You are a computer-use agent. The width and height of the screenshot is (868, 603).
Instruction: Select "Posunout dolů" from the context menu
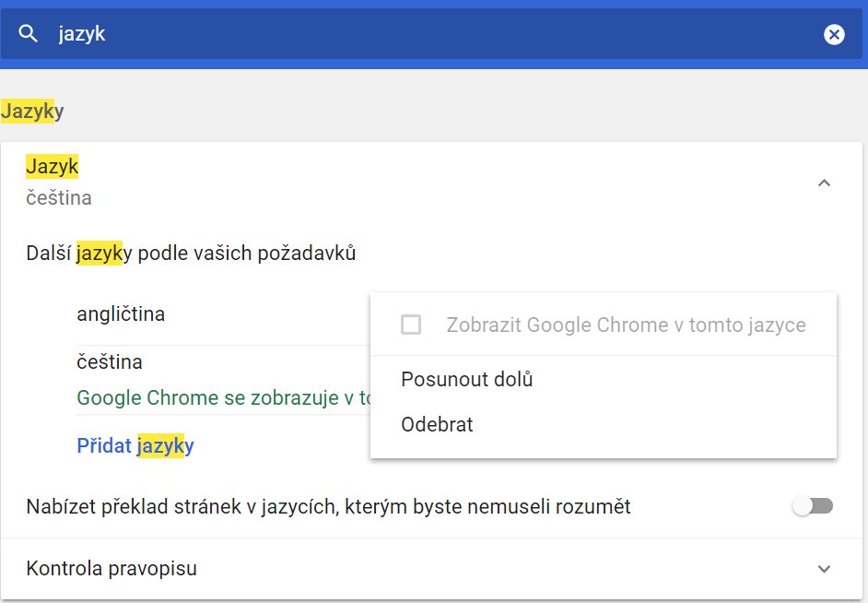(x=467, y=379)
